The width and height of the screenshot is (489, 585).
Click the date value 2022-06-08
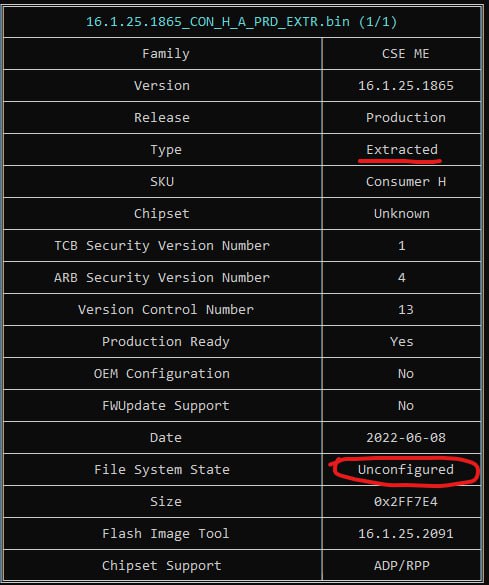405,438
